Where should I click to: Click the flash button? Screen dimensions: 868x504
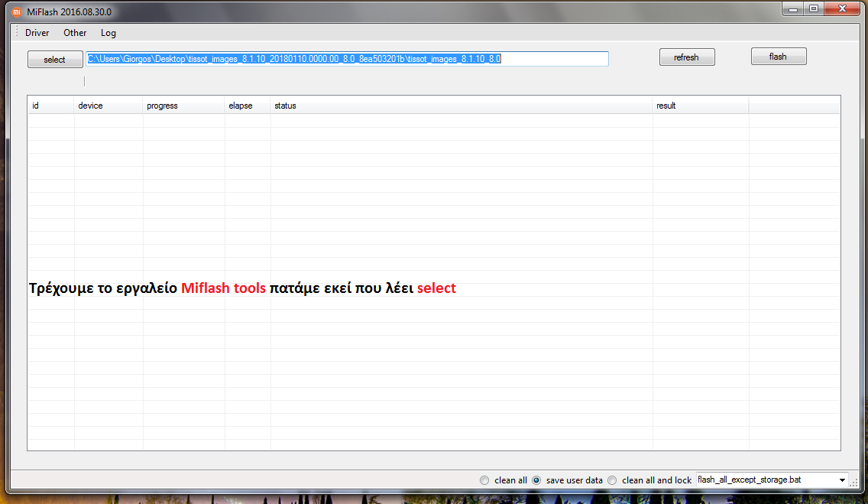[x=778, y=57]
